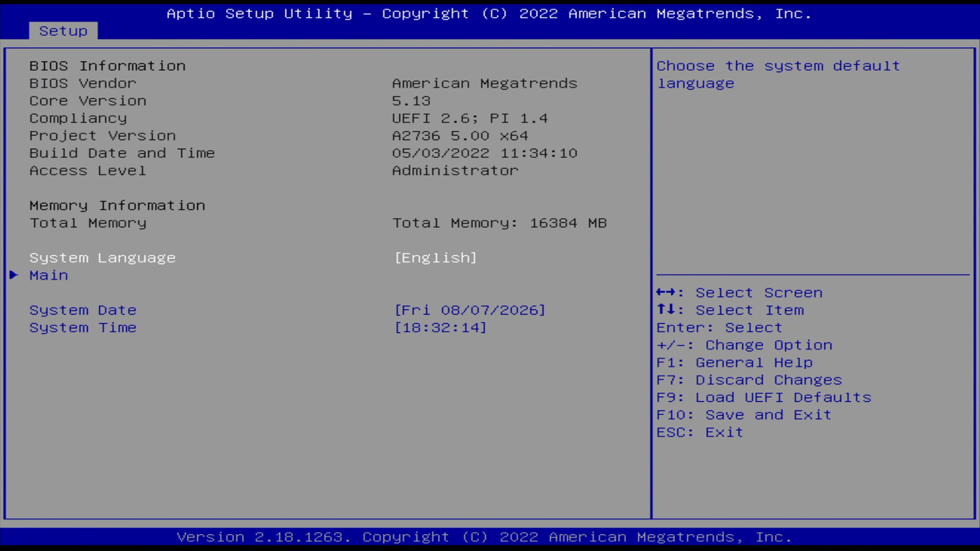Click the Aptio Setup Utility title text
This screenshot has width=980, height=551.
(489, 14)
